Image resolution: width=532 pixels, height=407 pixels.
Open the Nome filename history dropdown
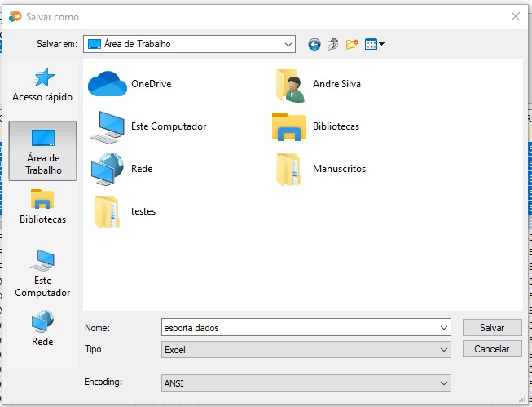point(444,327)
